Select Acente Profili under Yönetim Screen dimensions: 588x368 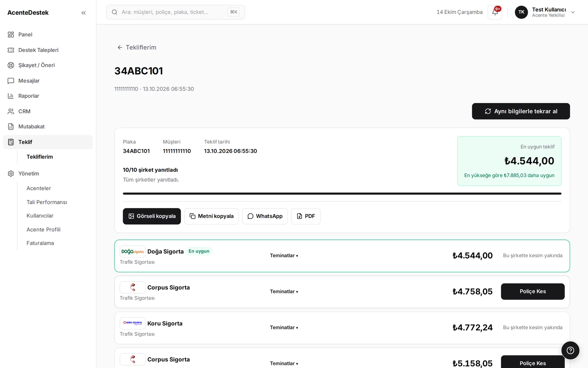coord(43,230)
